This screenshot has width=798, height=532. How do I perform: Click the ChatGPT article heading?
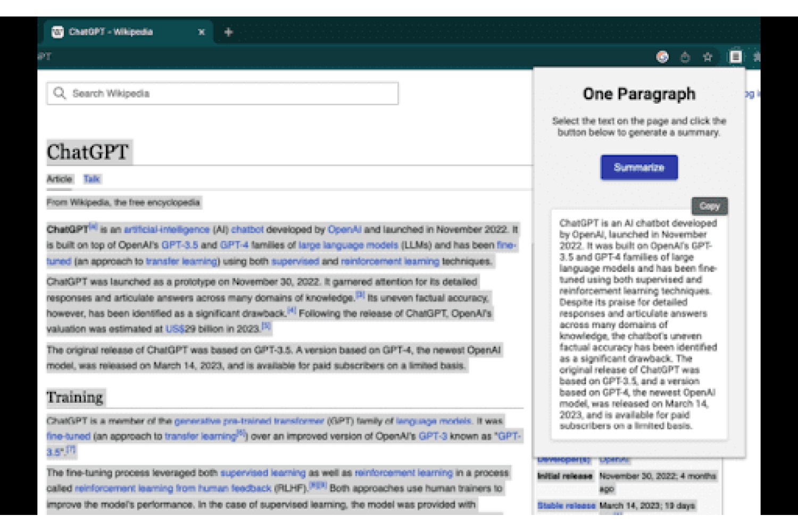coord(88,152)
